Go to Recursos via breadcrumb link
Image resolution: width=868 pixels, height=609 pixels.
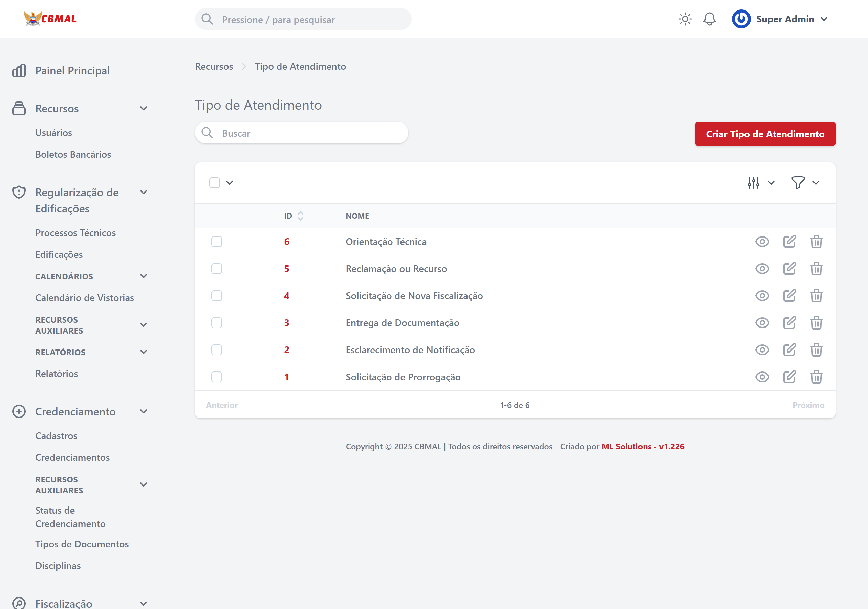[214, 66]
